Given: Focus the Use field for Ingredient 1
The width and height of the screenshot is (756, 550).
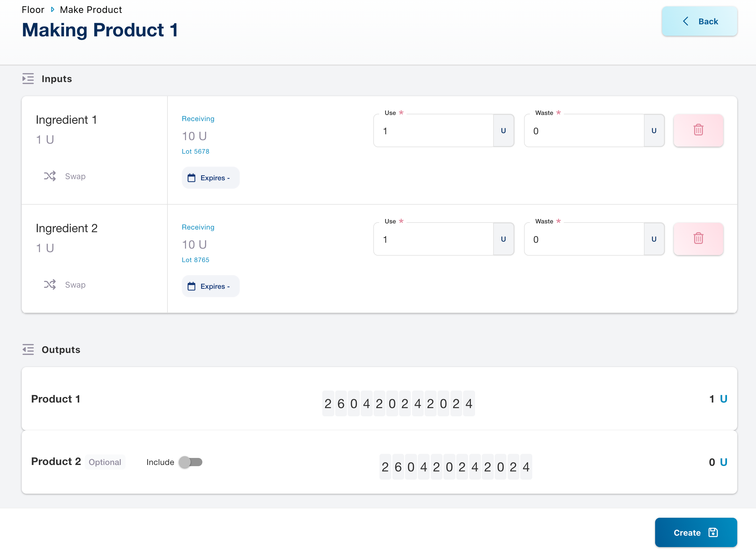Looking at the screenshot, I should point(433,131).
